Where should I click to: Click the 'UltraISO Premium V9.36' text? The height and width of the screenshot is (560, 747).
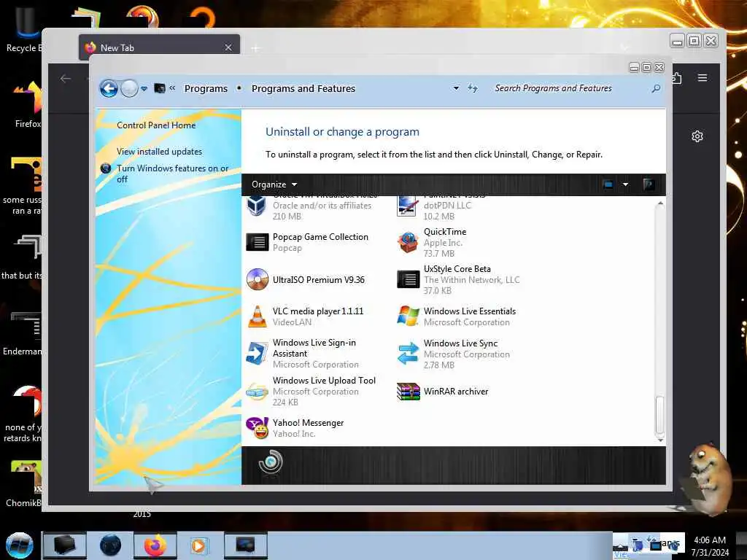coord(318,279)
